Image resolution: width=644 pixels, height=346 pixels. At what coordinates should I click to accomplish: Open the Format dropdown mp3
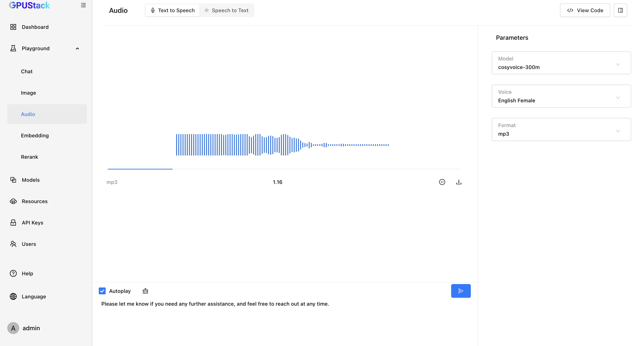pos(561,129)
